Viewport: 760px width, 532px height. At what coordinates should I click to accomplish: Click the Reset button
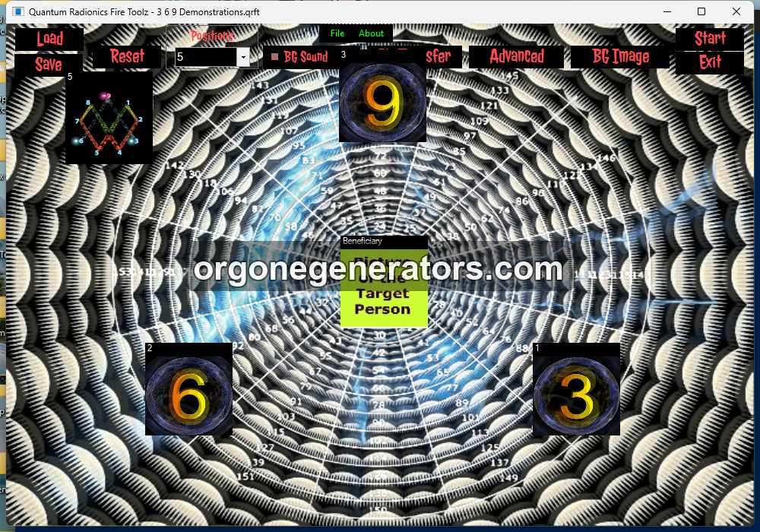(x=126, y=57)
